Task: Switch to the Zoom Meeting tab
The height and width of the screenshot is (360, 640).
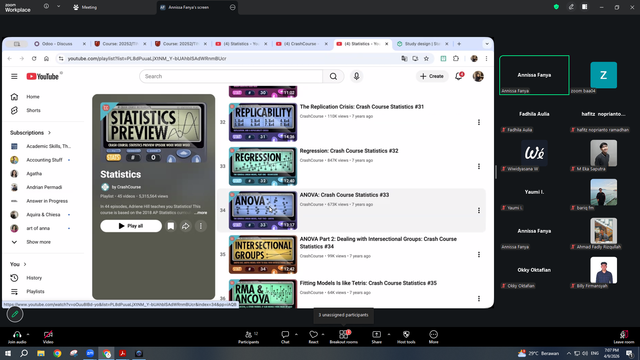Action: click(85, 7)
